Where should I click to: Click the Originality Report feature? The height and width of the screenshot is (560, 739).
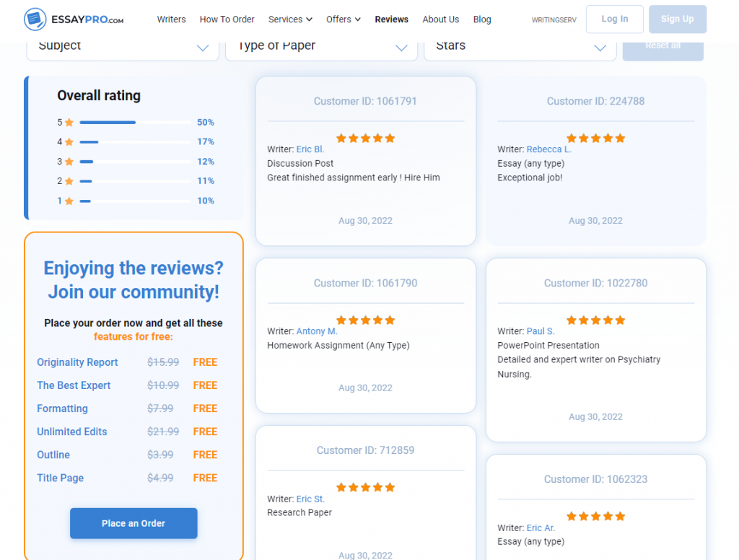(77, 362)
